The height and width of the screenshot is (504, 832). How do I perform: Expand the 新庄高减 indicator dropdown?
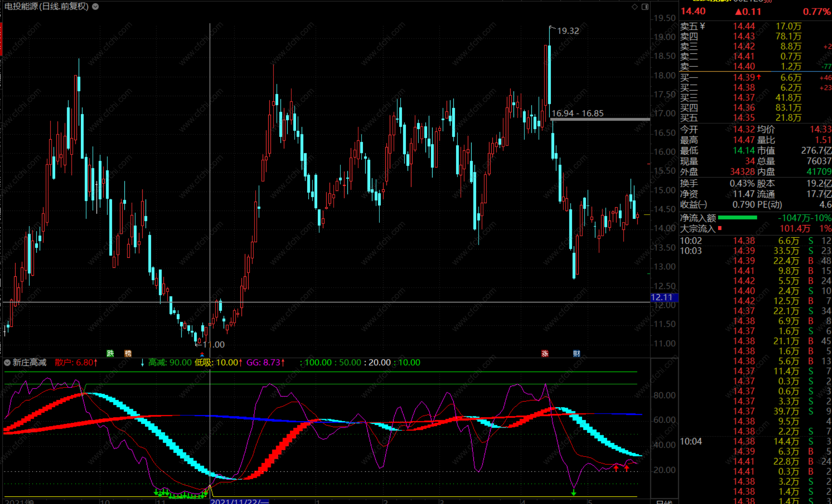click(x=7, y=362)
